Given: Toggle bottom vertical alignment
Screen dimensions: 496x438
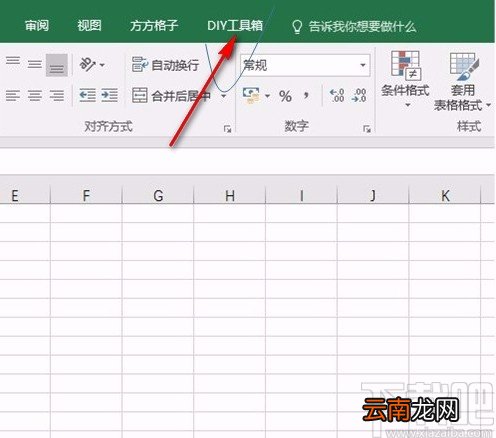Looking at the screenshot, I should (x=57, y=65).
